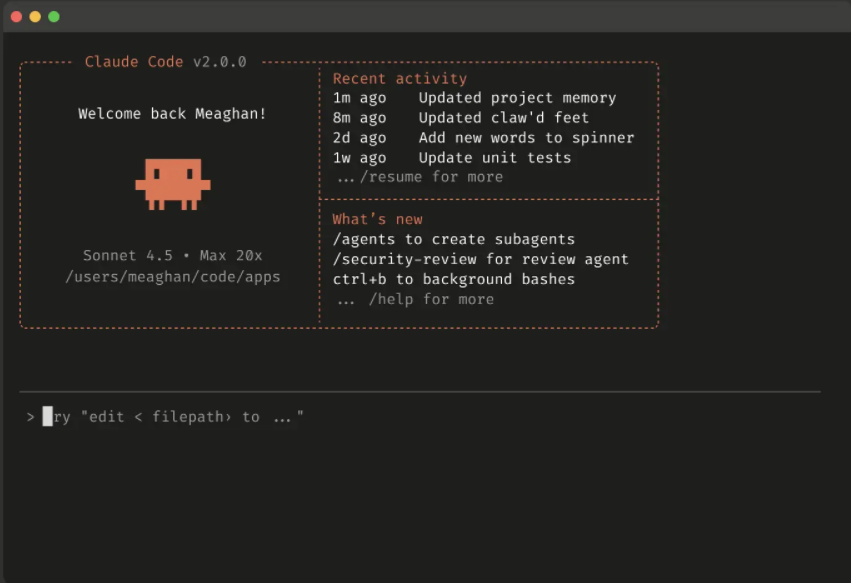
Task: Click the /users/meaghan/code/apps directory path
Action: [x=172, y=277]
